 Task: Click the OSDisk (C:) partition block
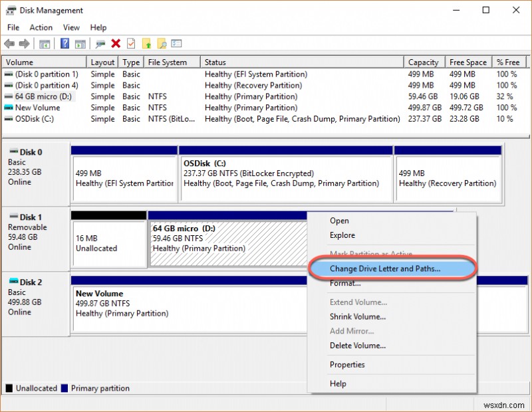point(286,175)
